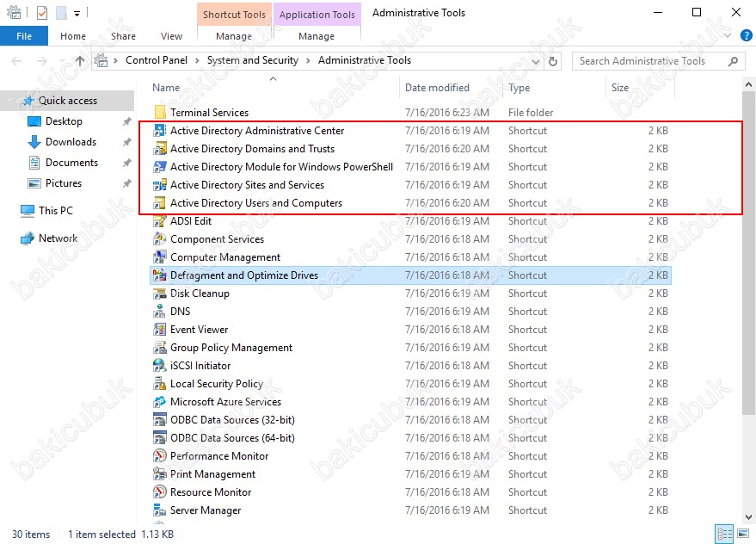Image resolution: width=756 pixels, height=544 pixels.
Task: Refresh the Administrative Tools folder
Action: 553,61
